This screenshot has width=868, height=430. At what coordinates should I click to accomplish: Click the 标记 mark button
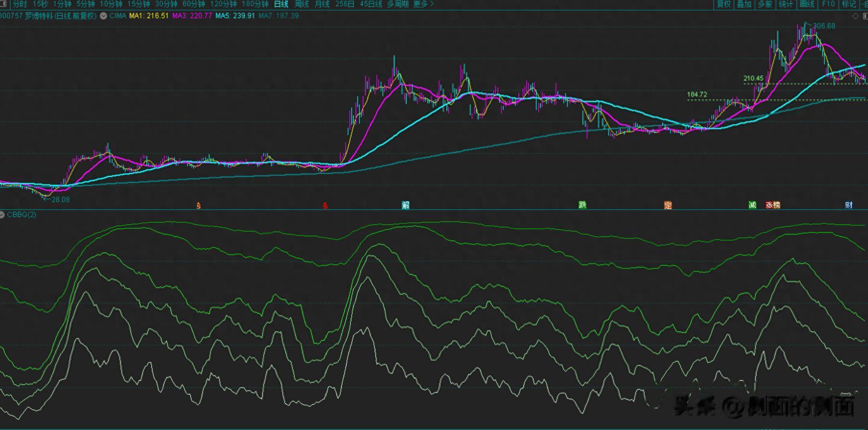pos(849,4)
